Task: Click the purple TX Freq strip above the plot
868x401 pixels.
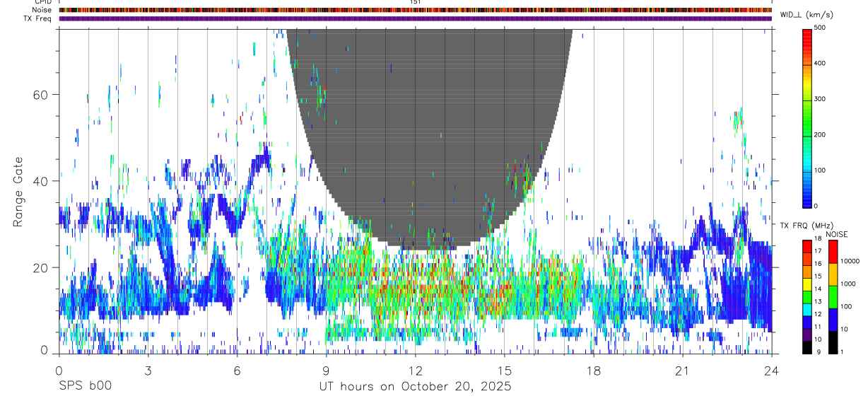Action: pos(415,18)
